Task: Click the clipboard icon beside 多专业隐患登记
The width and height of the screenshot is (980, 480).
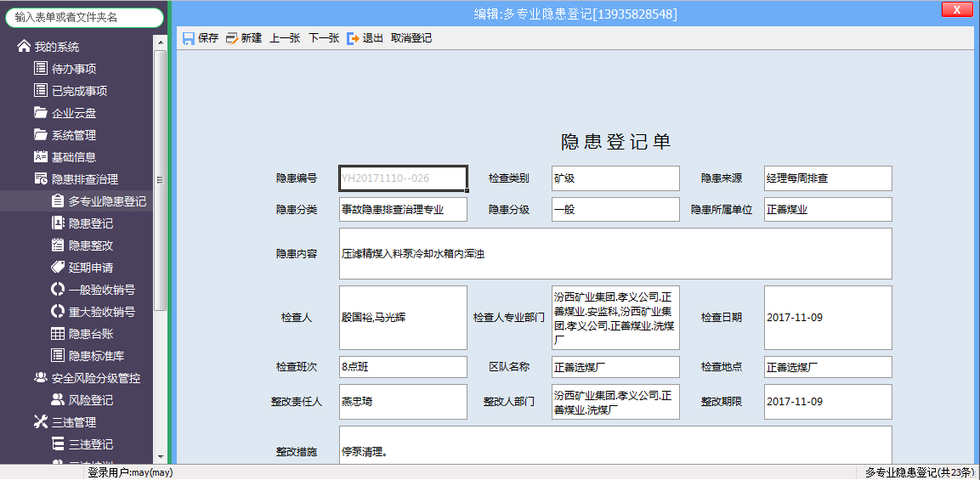Action: pos(58,200)
